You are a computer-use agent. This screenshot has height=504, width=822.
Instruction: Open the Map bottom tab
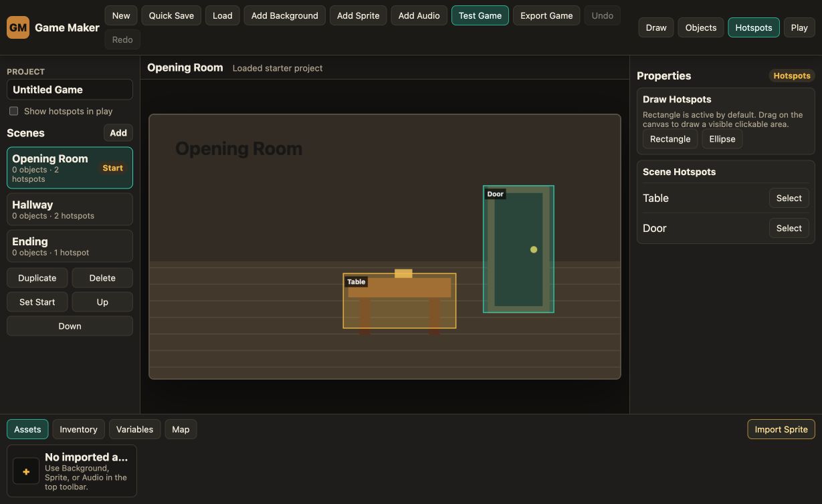(181, 429)
